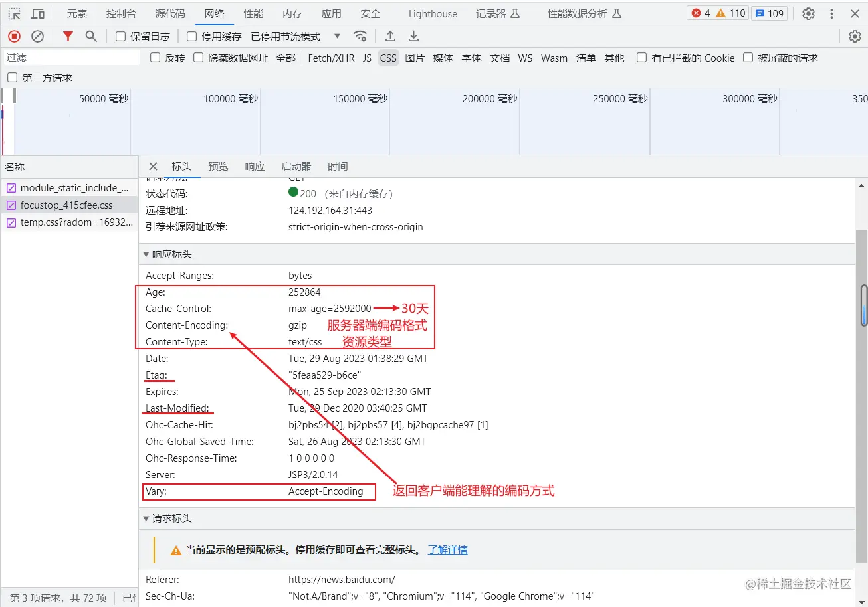Screen dimensions: 868x607
Task: Filter requests by 字体 type
Action: 471,58
